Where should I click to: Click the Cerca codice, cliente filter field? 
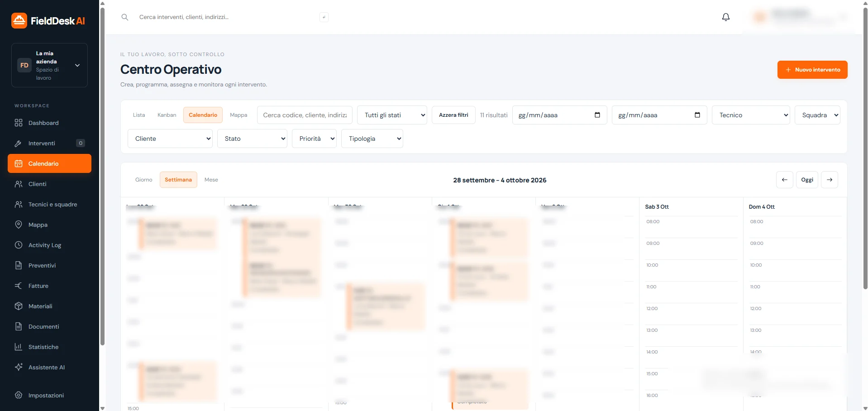[305, 115]
